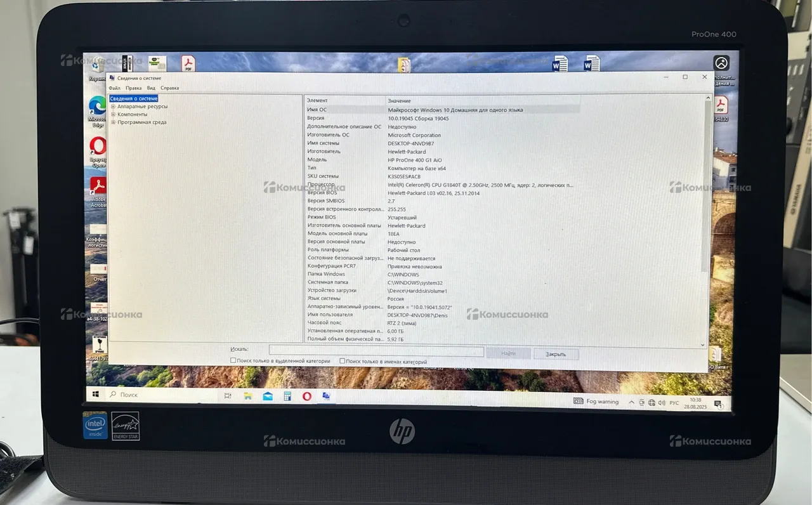Image resolution: width=812 pixels, height=505 pixels.
Task: Select the Роль платформы row
Action: 442,250
